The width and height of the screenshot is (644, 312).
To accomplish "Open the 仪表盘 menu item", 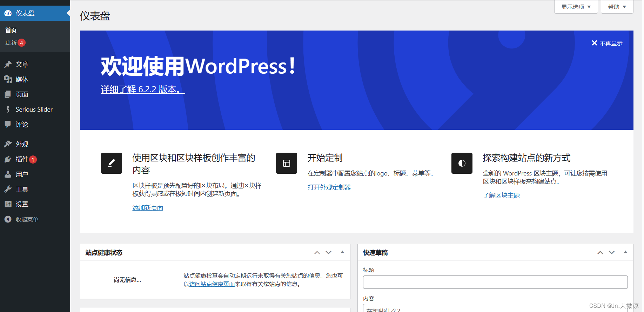I will coord(35,13).
